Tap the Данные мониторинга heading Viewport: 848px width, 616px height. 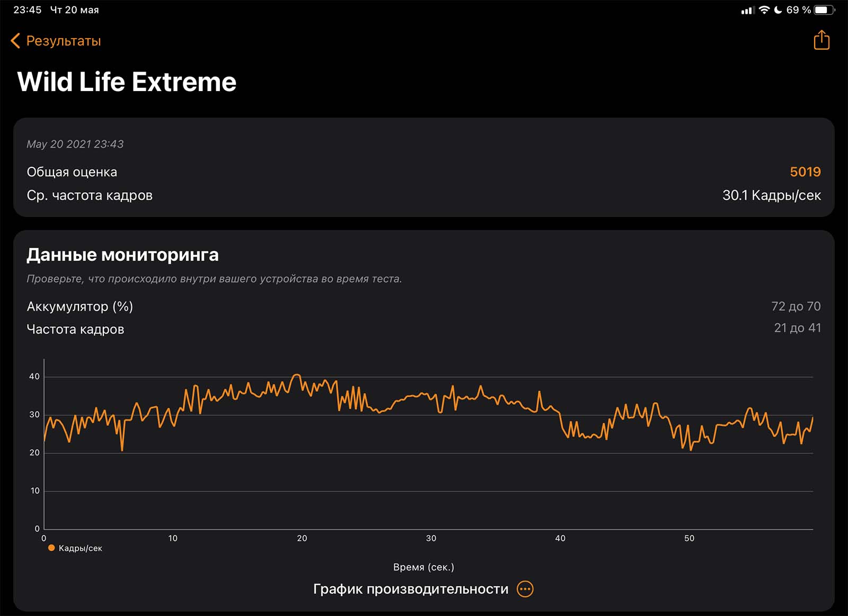tap(122, 255)
